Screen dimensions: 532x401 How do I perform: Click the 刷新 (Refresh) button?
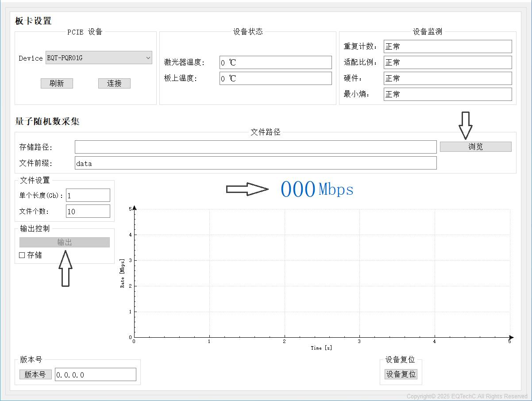pyautogui.click(x=57, y=83)
